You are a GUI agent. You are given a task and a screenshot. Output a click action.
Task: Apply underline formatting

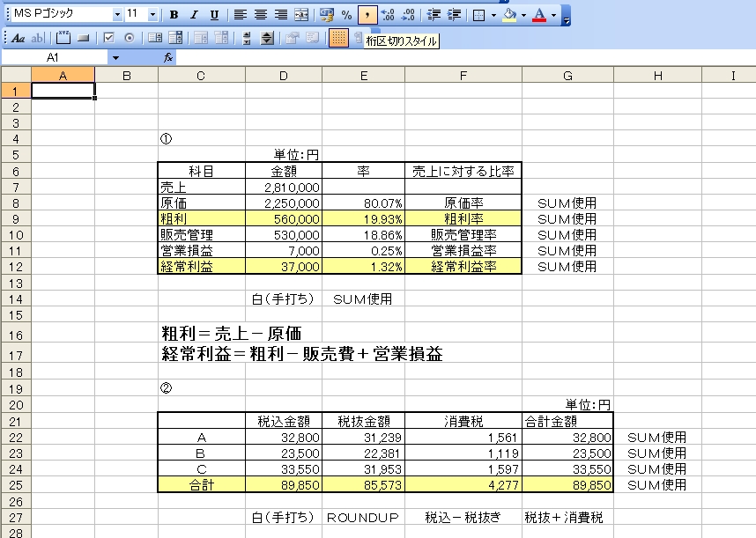coord(213,15)
